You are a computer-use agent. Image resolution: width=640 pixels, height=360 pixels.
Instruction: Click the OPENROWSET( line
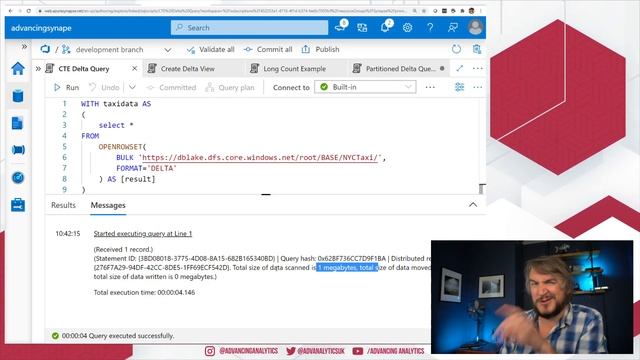[122, 147]
